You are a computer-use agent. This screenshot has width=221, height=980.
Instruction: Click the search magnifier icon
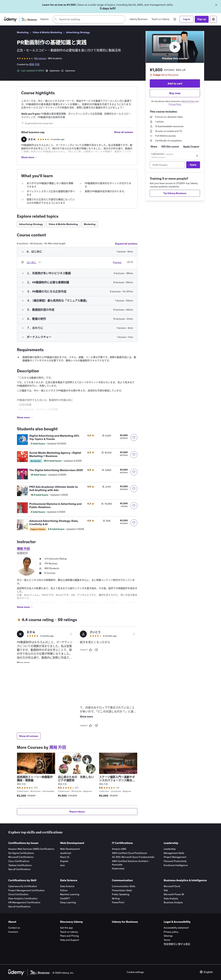[56, 19]
